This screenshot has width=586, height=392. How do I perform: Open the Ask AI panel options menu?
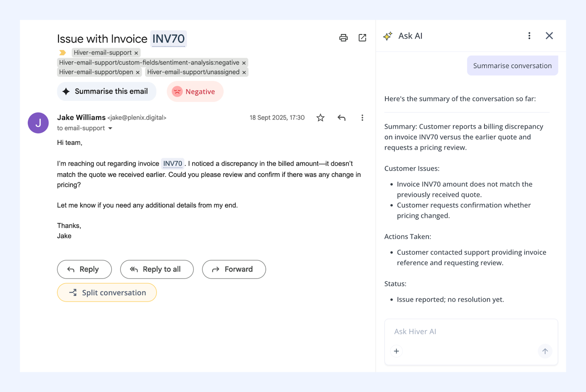tap(529, 36)
